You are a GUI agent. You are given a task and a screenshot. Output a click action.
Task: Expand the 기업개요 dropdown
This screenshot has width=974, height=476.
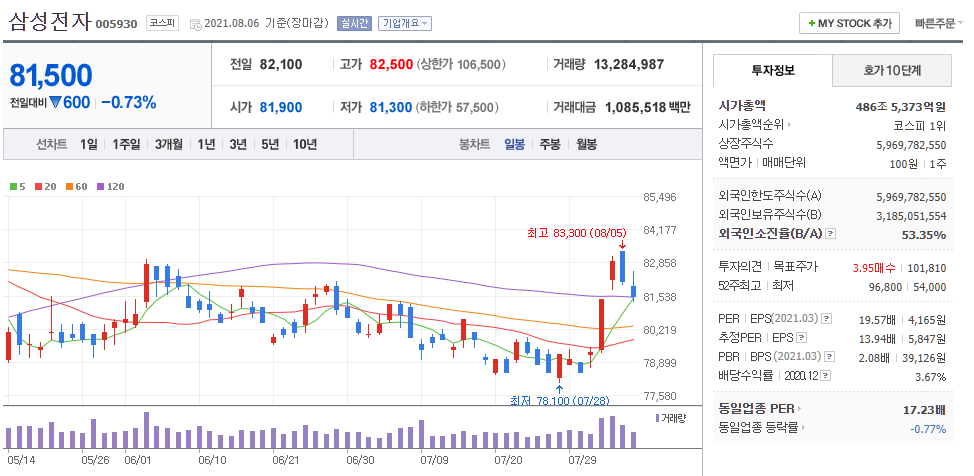(x=404, y=24)
